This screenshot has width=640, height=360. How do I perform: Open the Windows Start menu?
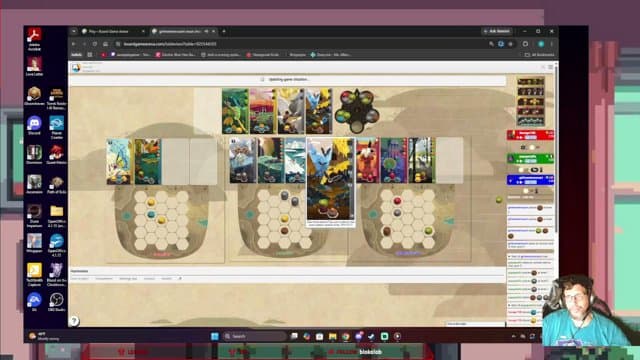coord(215,336)
